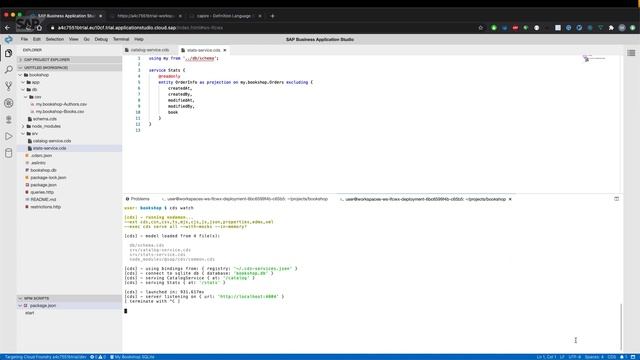Open the Terminal menu
This screenshot has height=360, width=640.
pos(121,39)
